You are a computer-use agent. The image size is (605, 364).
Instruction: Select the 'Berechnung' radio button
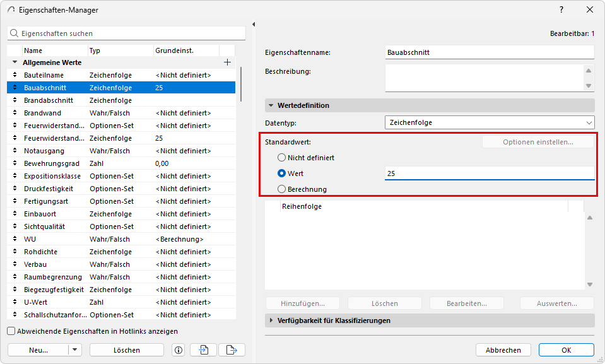click(282, 189)
